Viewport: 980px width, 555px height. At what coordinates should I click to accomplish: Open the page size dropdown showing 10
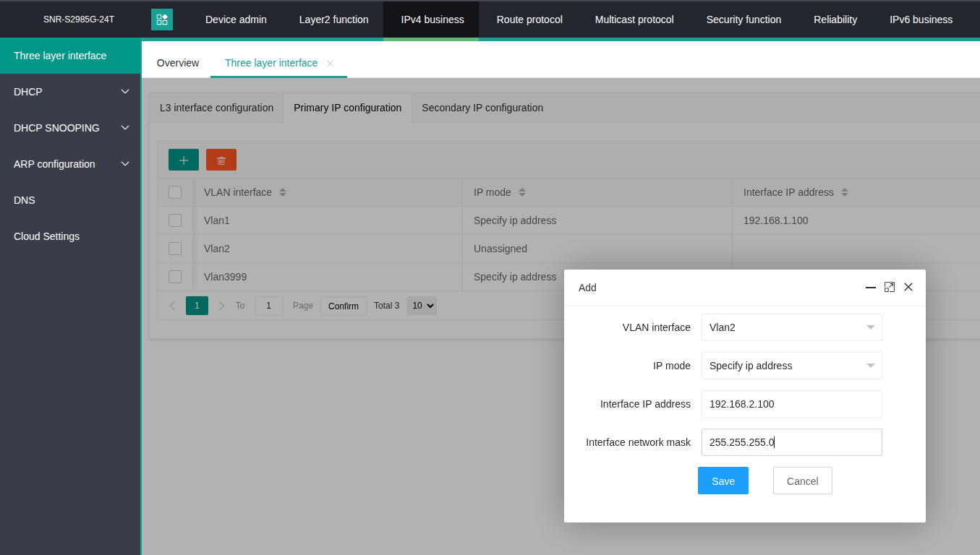pyautogui.click(x=422, y=306)
